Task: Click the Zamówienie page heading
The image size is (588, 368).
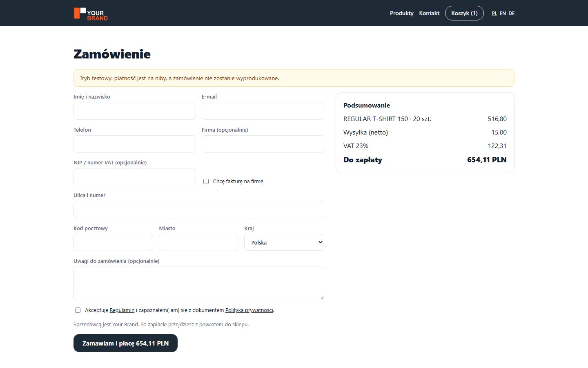Action: pyautogui.click(x=112, y=54)
